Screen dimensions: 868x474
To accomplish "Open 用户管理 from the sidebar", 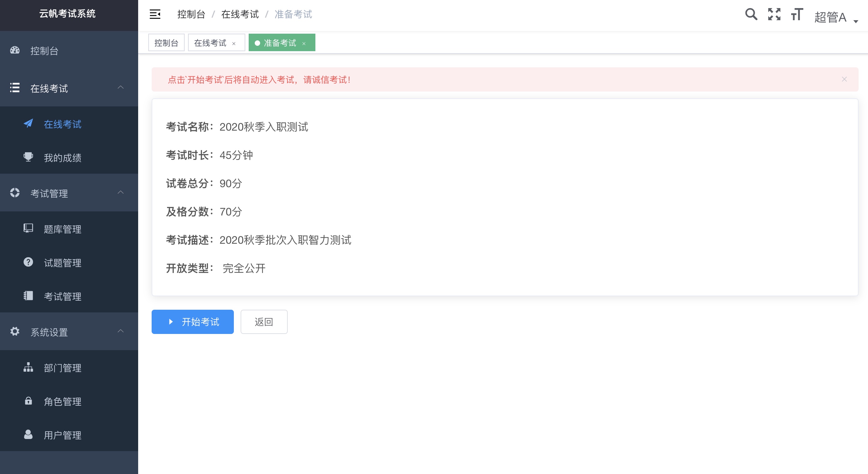I will 62,435.
